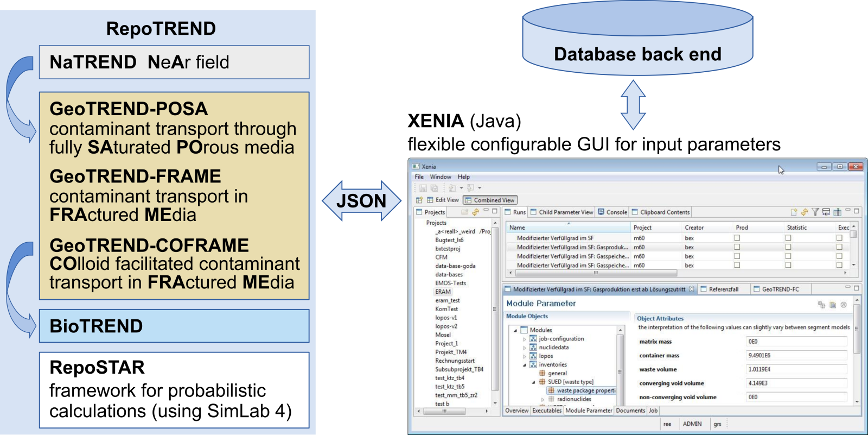Minimize the Projects panel
The width and height of the screenshot is (868, 435).
[486, 211]
